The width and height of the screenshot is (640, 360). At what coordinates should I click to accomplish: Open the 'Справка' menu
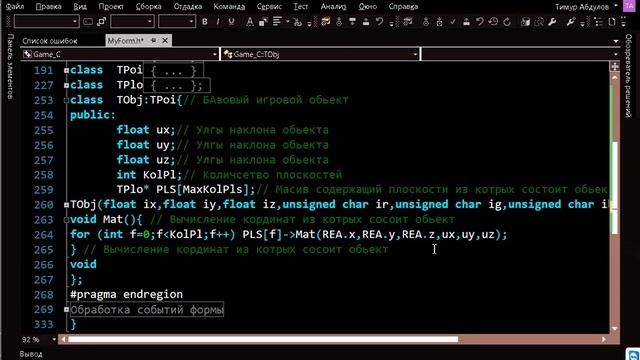coord(403,7)
